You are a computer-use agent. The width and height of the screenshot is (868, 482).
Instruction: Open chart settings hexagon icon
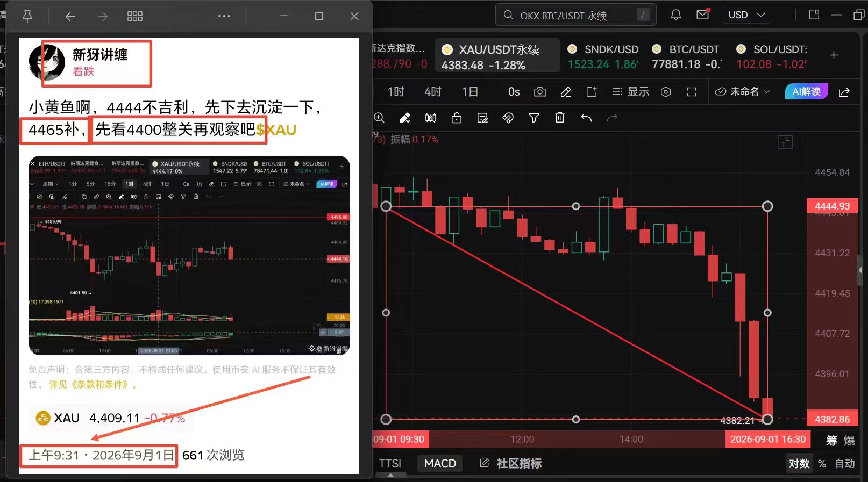(666, 92)
